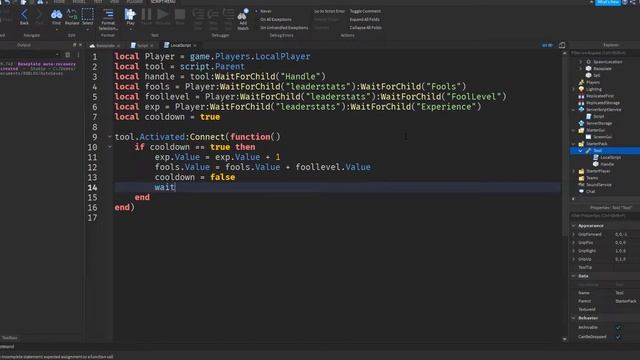Close the Output panel
The image size is (640, 360).
coord(80,45)
